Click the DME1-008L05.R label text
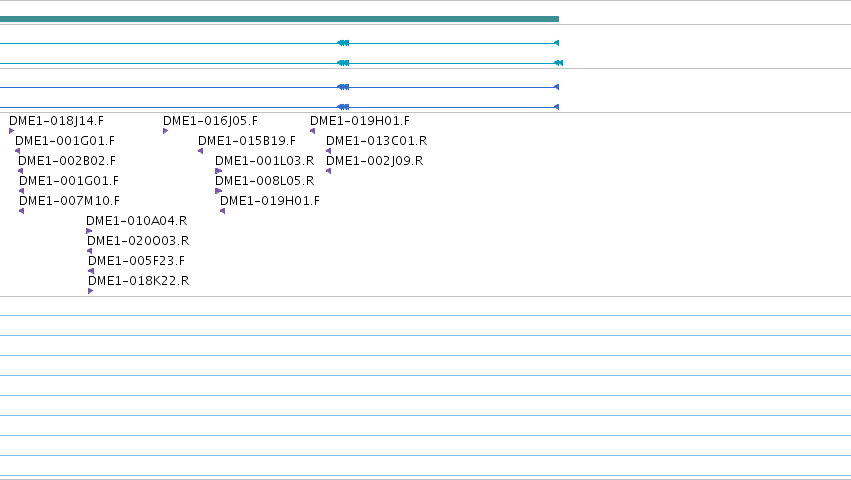 [x=264, y=181]
